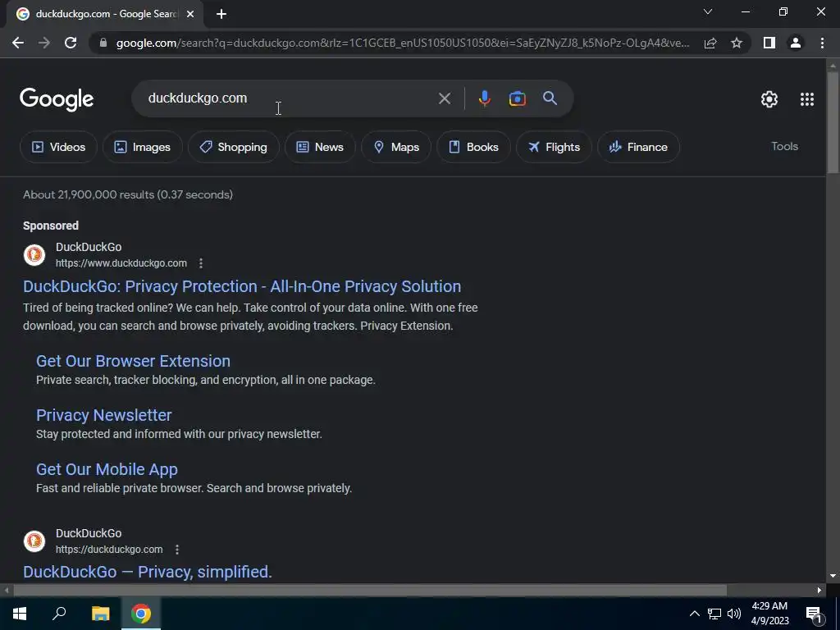The width and height of the screenshot is (840, 630).
Task: Open Google apps grid
Action: coord(807,99)
